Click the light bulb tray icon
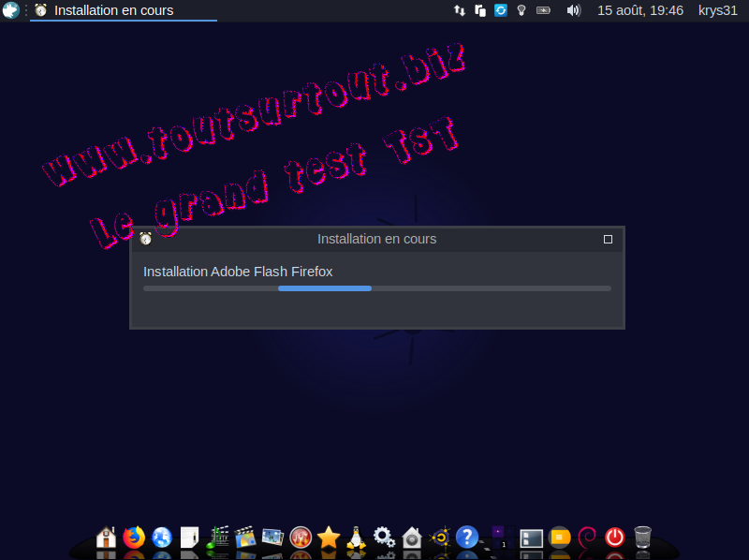 pos(521,10)
